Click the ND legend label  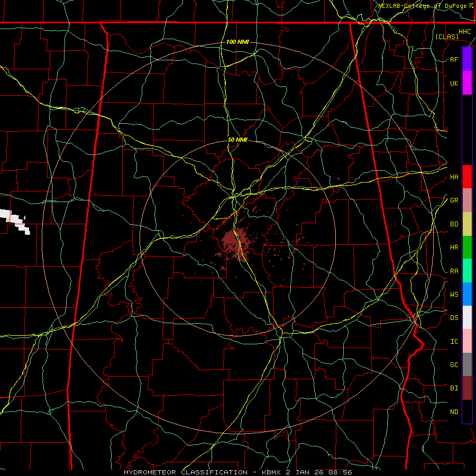(454, 412)
